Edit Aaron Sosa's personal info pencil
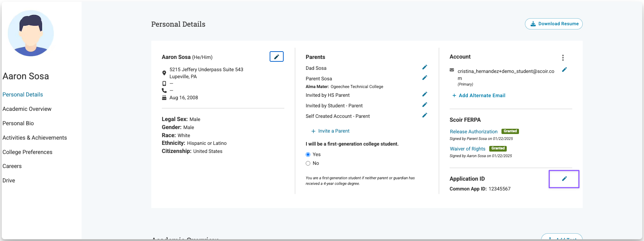The width and height of the screenshot is (644, 241). pyautogui.click(x=276, y=56)
